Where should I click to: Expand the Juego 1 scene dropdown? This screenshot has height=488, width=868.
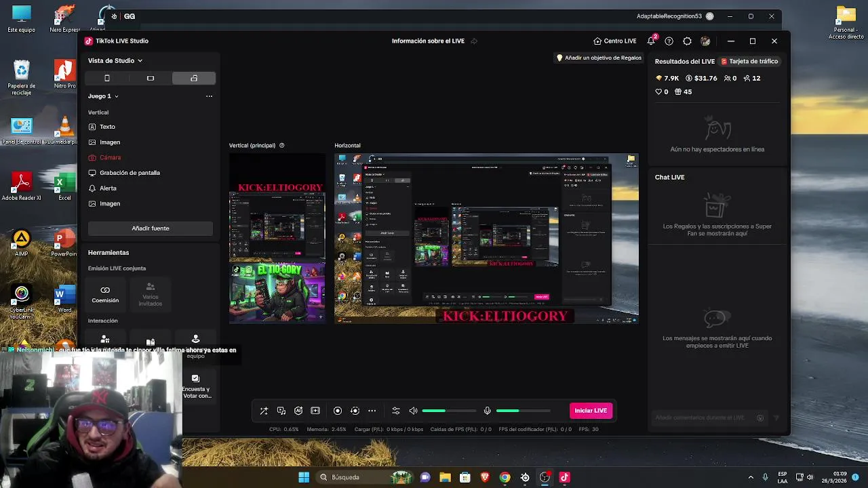pyautogui.click(x=103, y=96)
